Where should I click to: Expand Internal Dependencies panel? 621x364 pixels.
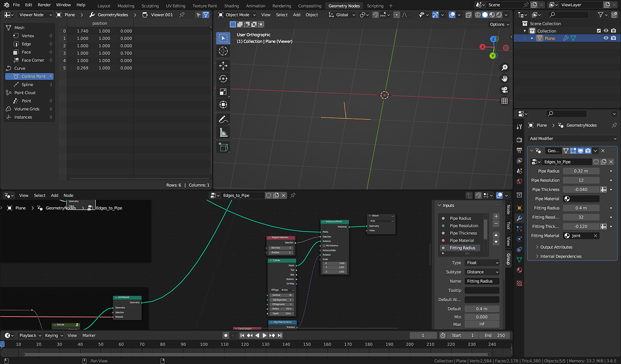coord(560,256)
